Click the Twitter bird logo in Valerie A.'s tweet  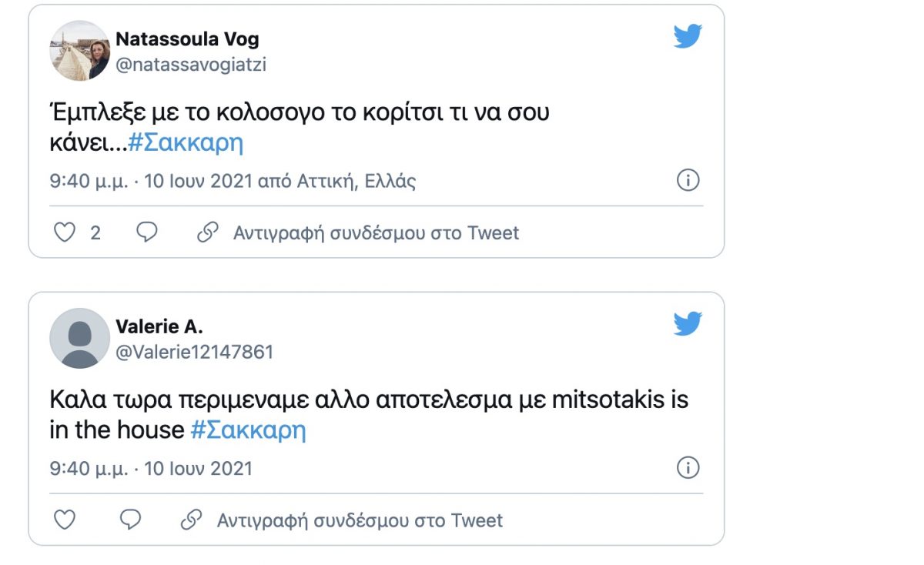688,324
